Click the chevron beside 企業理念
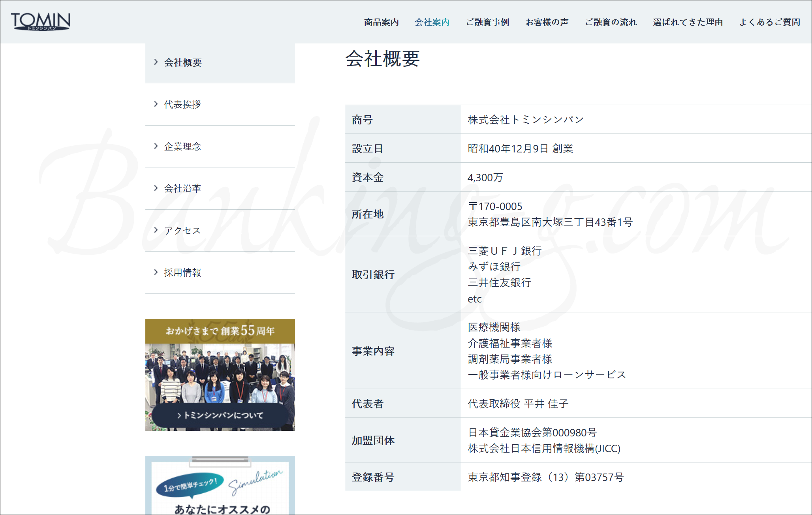The height and width of the screenshot is (515, 812). 156,146
